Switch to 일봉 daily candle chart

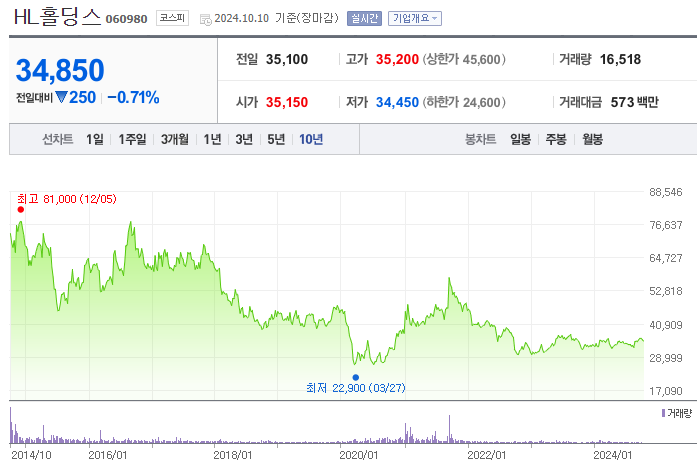521,140
